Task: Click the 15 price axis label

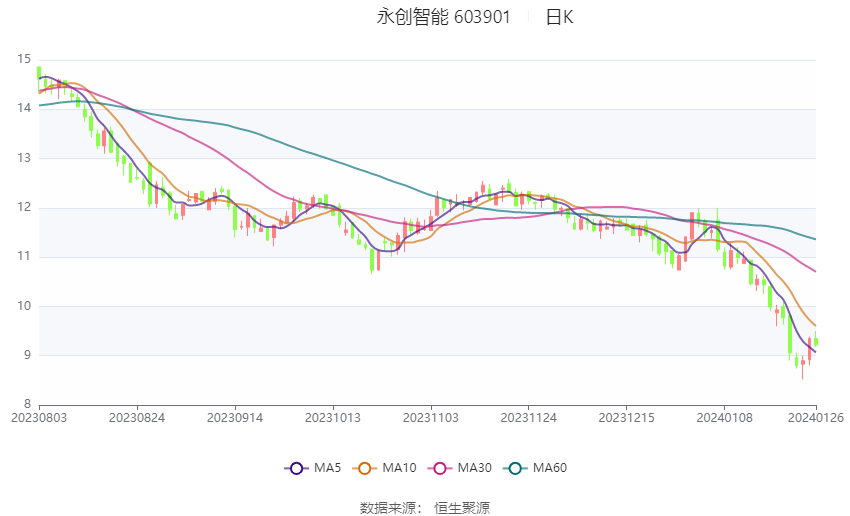Action: pos(24,59)
